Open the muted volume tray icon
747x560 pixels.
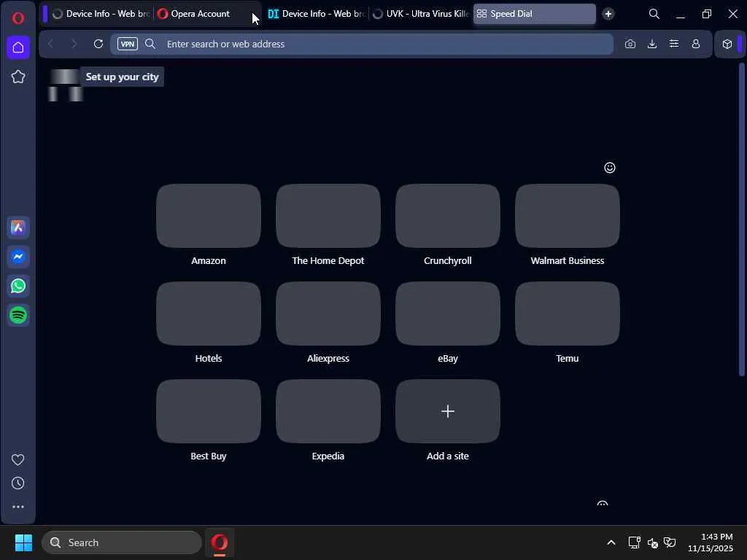click(653, 542)
